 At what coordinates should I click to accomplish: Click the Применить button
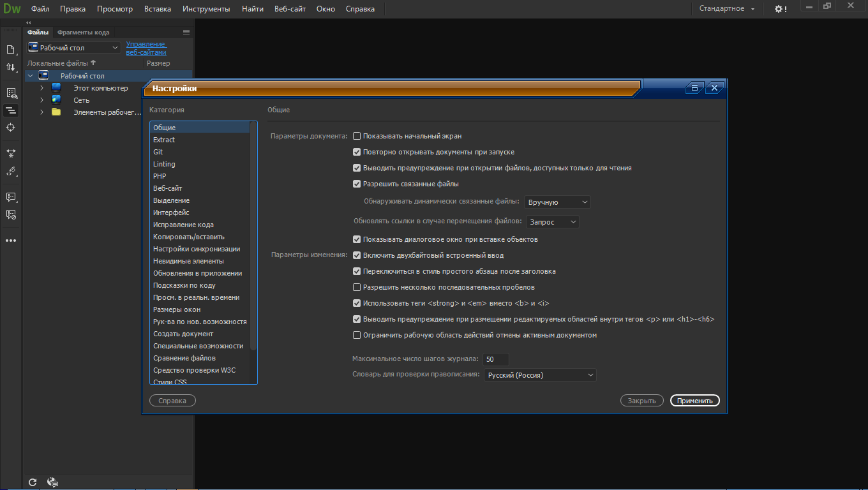pos(695,401)
